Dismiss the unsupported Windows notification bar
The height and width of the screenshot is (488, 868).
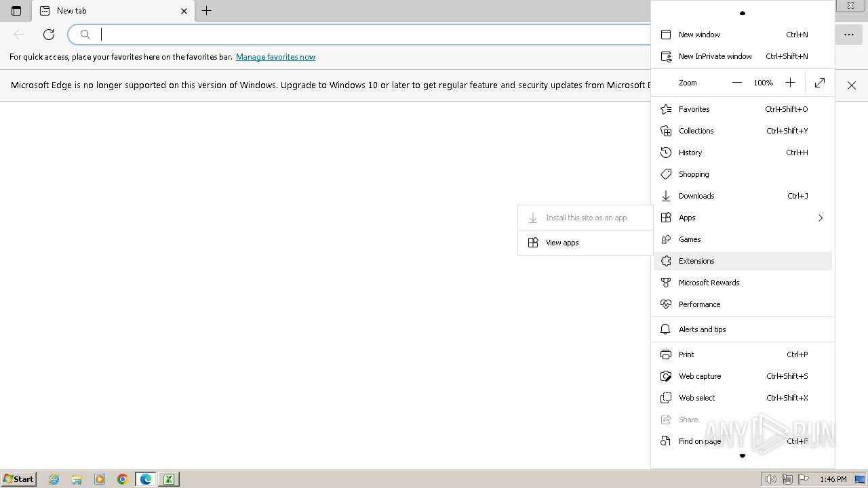tap(852, 85)
